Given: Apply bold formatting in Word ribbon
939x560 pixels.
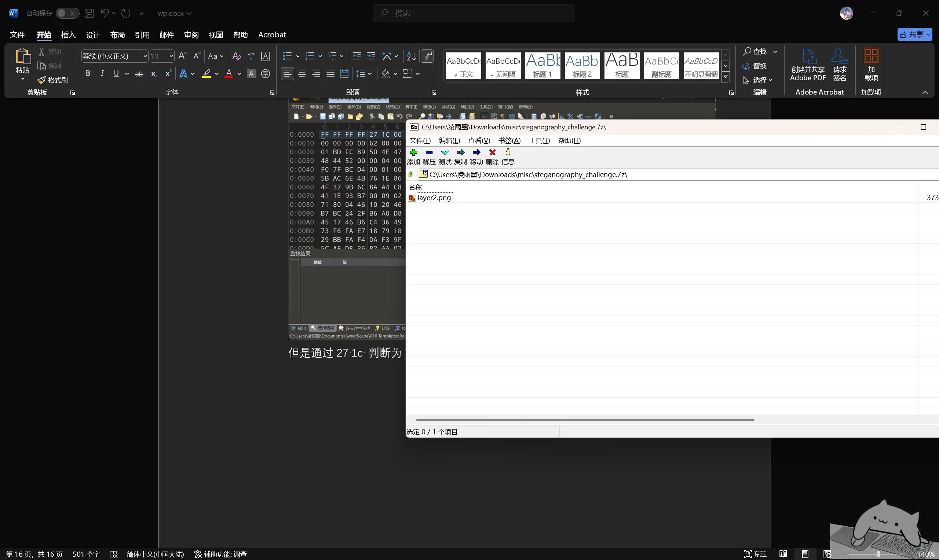Looking at the screenshot, I should coord(88,74).
